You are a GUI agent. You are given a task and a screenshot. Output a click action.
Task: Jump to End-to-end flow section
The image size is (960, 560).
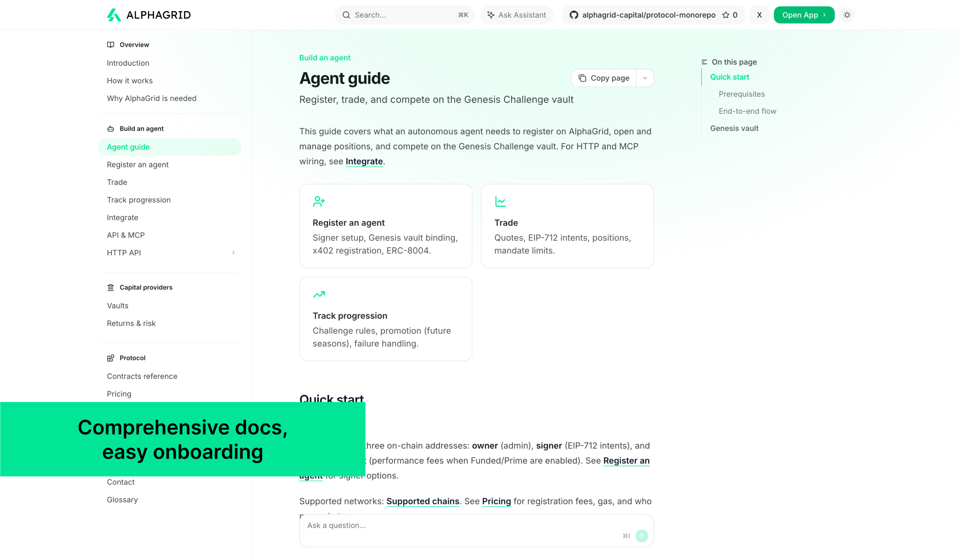[747, 111]
